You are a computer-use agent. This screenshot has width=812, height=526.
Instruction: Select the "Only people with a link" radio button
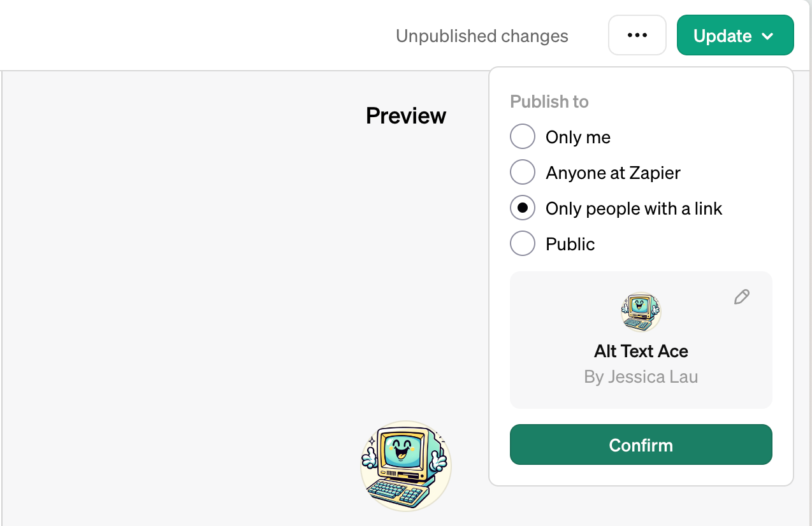pyautogui.click(x=523, y=208)
